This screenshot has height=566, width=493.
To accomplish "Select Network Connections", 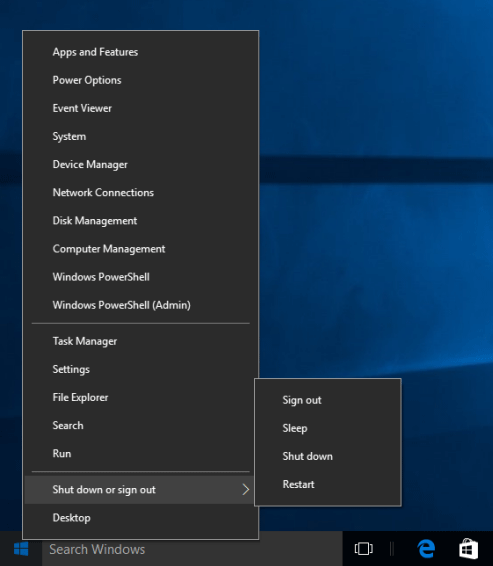I will tap(140, 193).
